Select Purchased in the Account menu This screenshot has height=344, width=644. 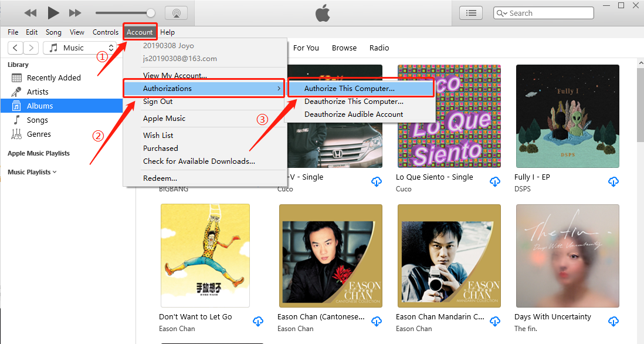(x=205, y=149)
